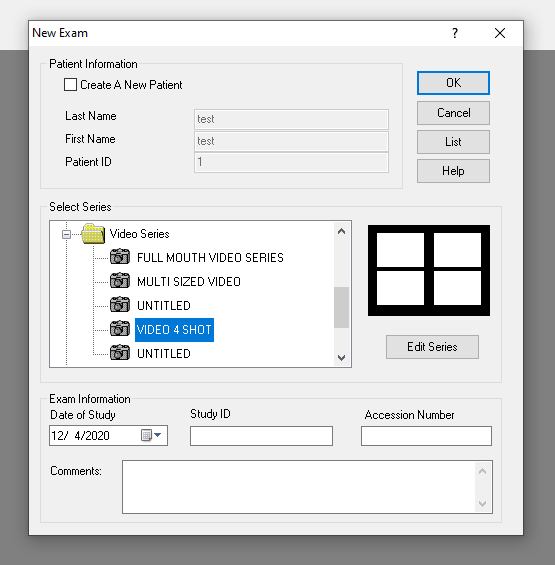Image resolution: width=555 pixels, height=565 pixels.
Task: Click the List button
Action: click(x=453, y=142)
